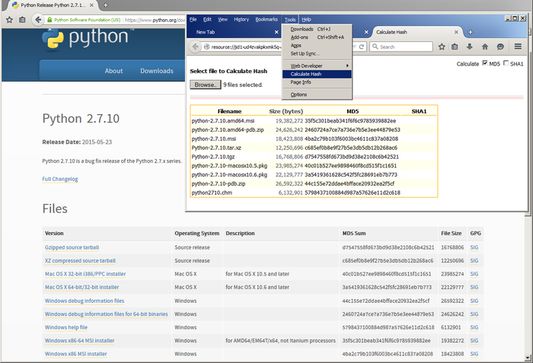Open the hamburger menu in the front Firefox window
Image resolution: width=533 pixels, height=363 pixels.
point(518,46)
